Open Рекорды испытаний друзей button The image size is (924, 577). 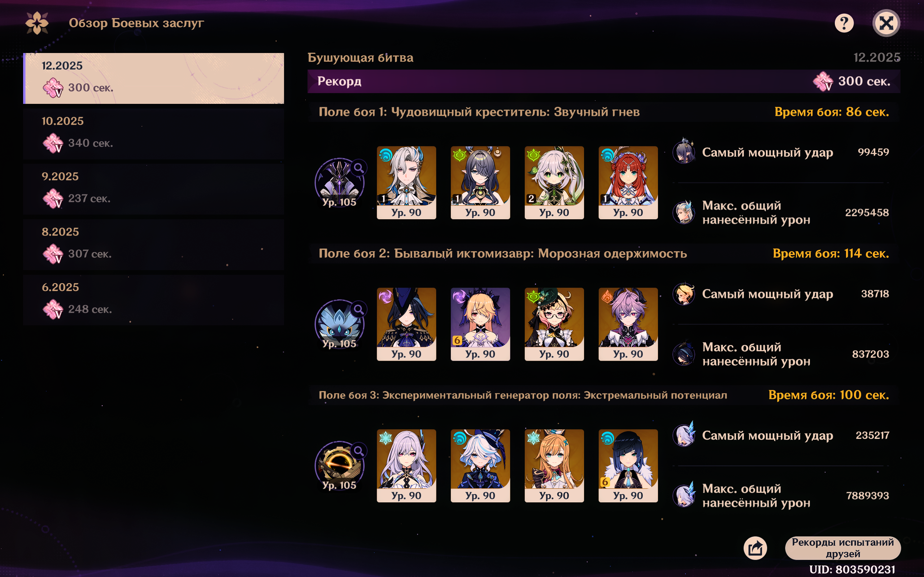pyautogui.click(x=843, y=548)
